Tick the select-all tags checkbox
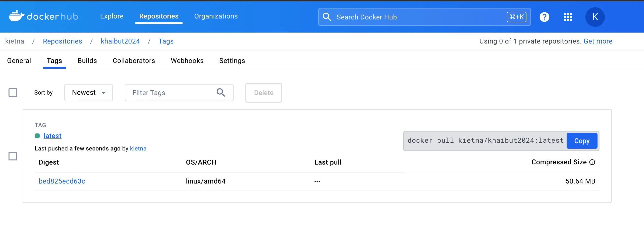The height and width of the screenshot is (228, 644). pyautogui.click(x=13, y=93)
